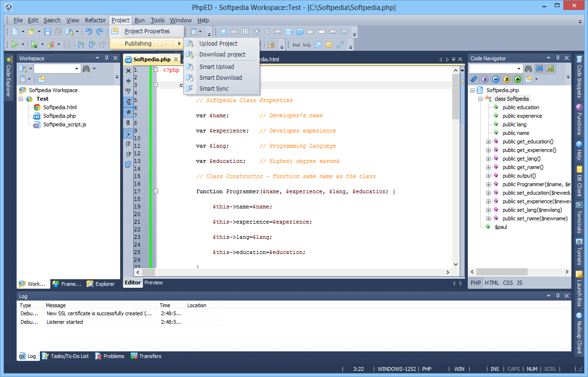Click the html tag toolbar icon
Screen dimensions: 588x377
(296, 45)
